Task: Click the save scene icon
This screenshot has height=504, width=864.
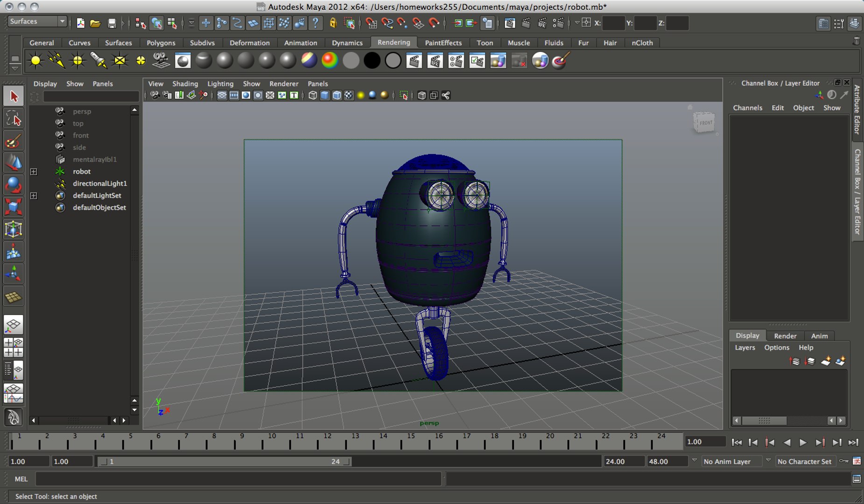Action: tap(112, 23)
